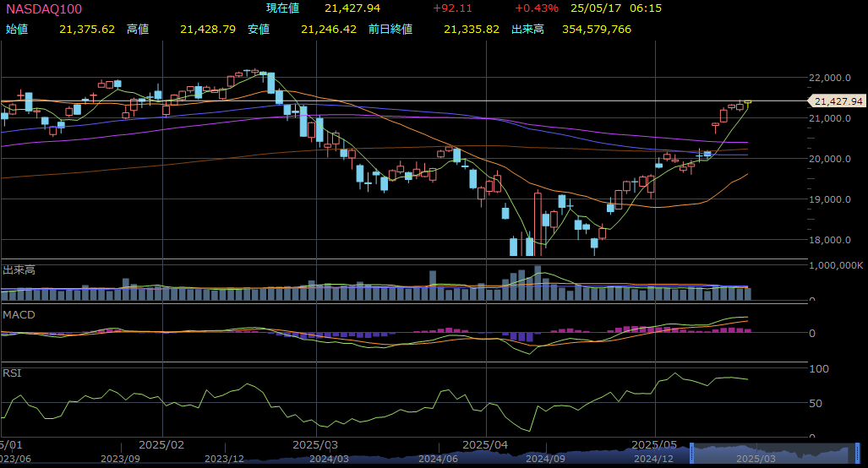Click 2024/12 in the range navigator

click(x=654, y=459)
